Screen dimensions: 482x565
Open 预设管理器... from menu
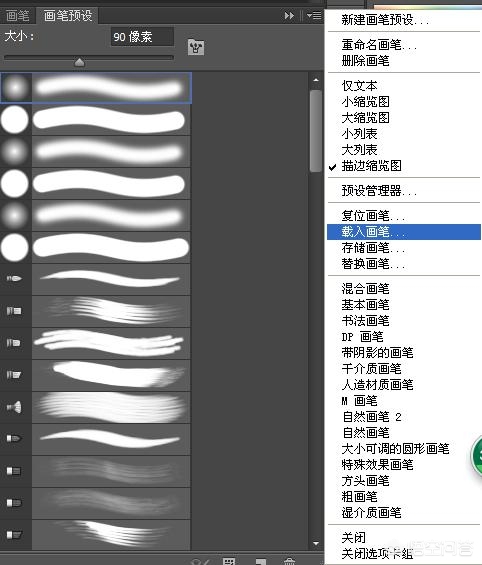pyautogui.click(x=379, y=191)
